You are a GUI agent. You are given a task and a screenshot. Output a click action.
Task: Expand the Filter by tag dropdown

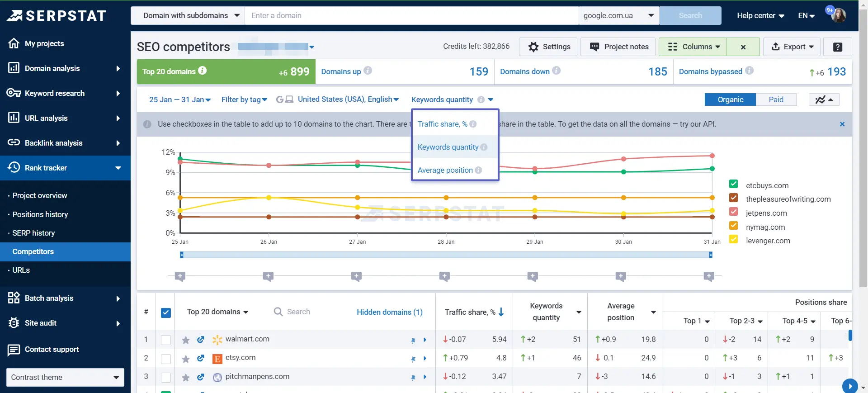(x=244, y=99)
